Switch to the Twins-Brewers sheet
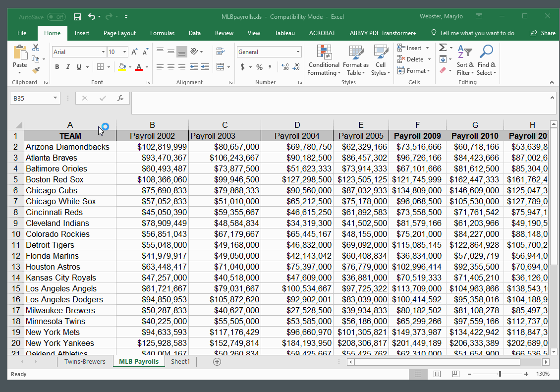The width and height of the screenshot is (560, 392). point(85,361)
